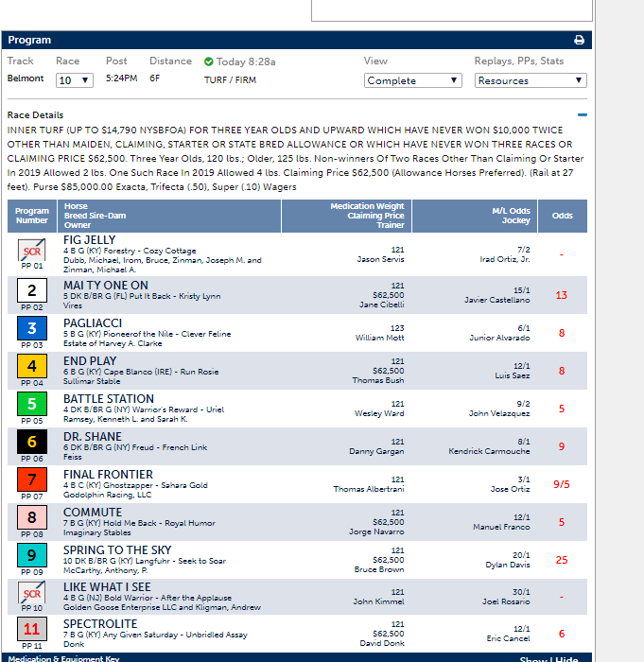Select green number 5 Battle Station badge
The height and width of the screenshot is (662, 644).
pos(32,404)
